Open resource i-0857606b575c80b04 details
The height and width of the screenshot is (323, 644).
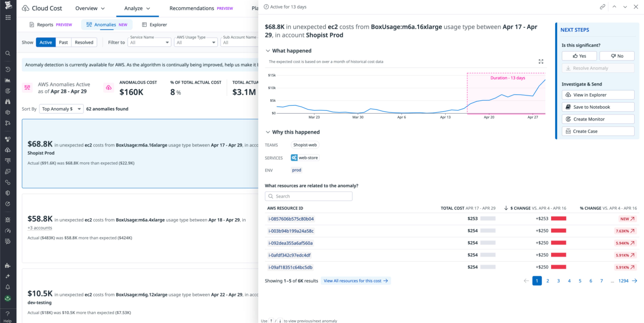291,218
